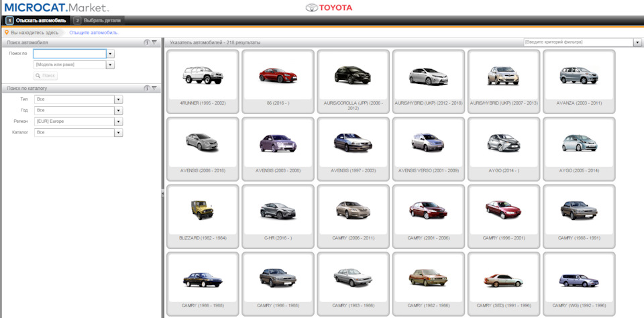This screenshot has width=644, height=318.
Task: Select the CAMRY (2006 - 2011) card
Action: tap(354, 217)
